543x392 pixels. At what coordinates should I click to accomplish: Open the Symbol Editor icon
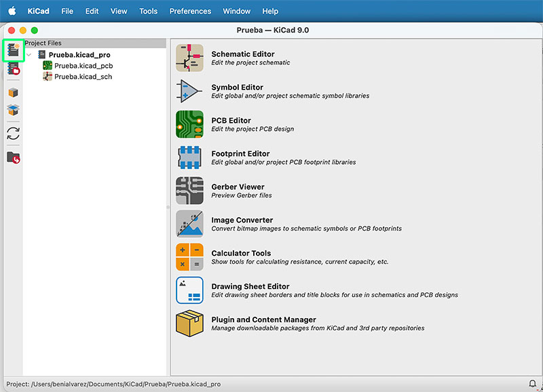pos(189,91)
